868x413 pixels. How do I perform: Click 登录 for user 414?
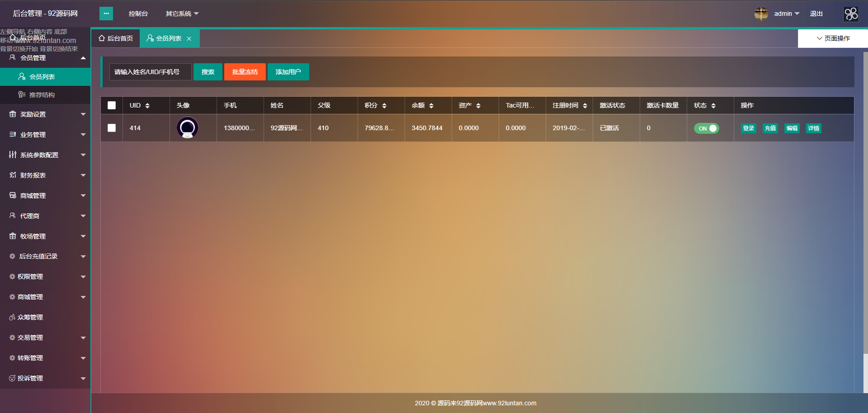pos(749,128)
